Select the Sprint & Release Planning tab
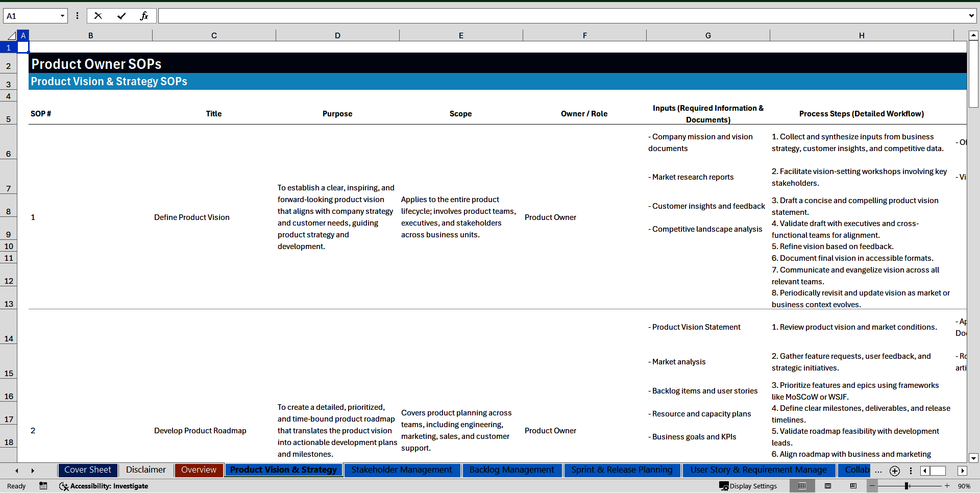Viewport: 980px width, 493px height. tap(621, 470)
